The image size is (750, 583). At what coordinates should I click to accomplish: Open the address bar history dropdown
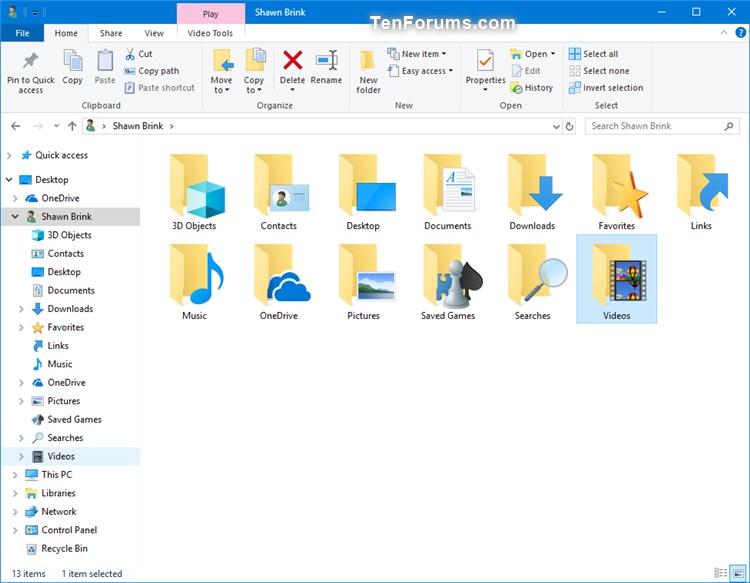tap(556, 126)
